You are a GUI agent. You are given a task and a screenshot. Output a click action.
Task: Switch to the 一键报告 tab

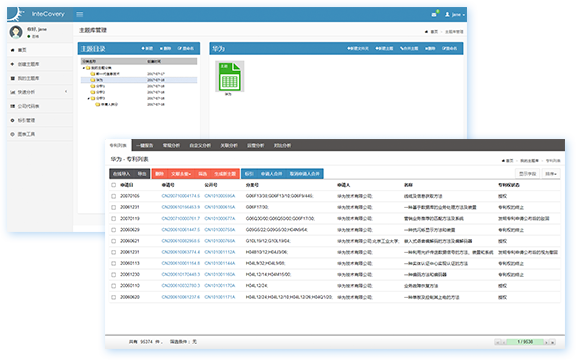(x=144, y=145)
